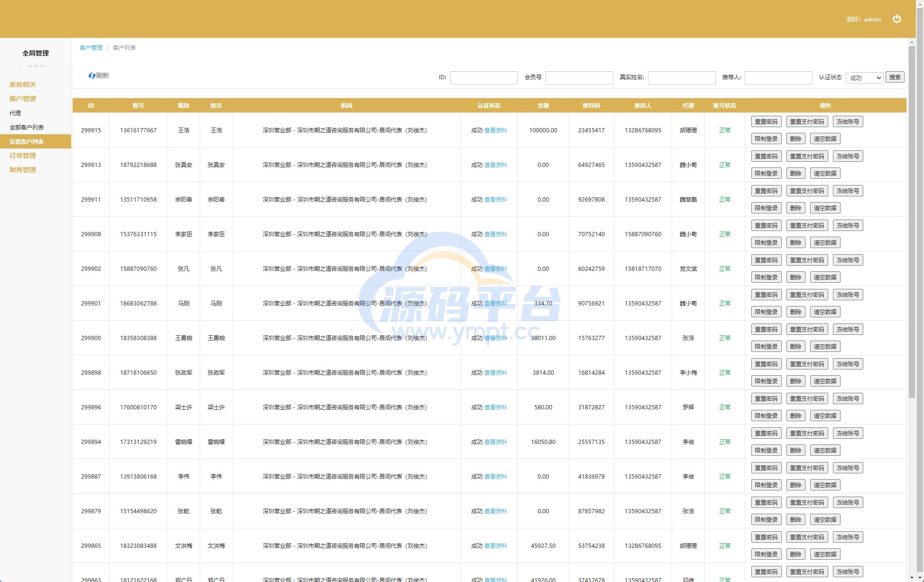
Task: Click 清空数据 for ID 299901
Action: [825, 312]
